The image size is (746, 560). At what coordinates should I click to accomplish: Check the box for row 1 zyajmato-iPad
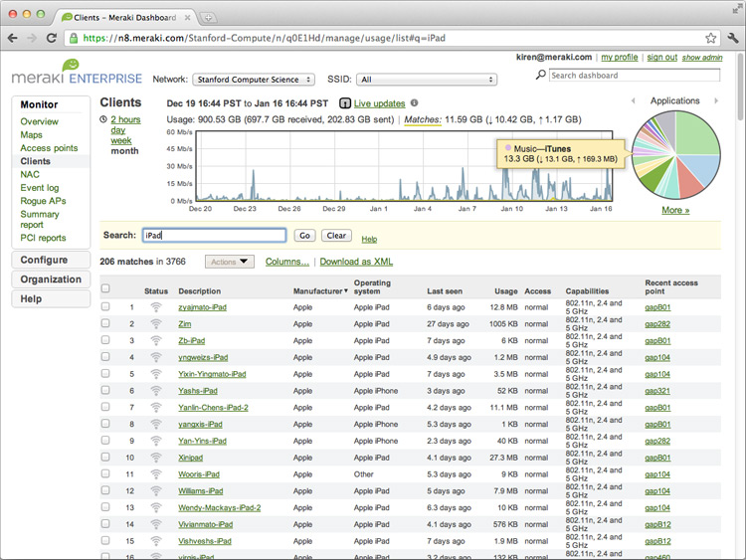click(105, 307)
